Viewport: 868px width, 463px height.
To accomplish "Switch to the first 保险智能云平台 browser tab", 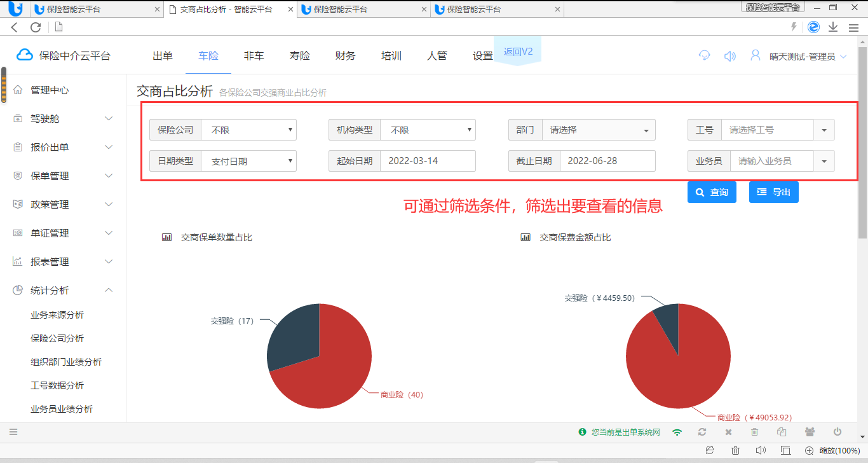I will [95, 10].
